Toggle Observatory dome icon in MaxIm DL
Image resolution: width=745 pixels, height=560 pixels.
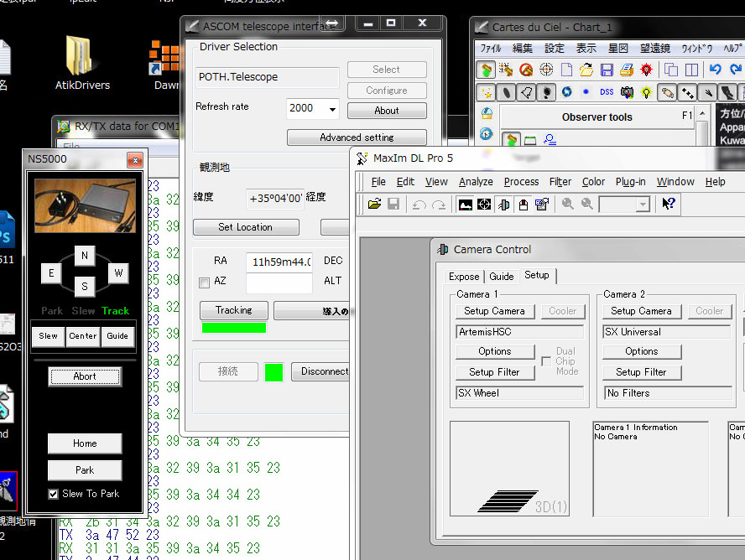tap(524, 205)
